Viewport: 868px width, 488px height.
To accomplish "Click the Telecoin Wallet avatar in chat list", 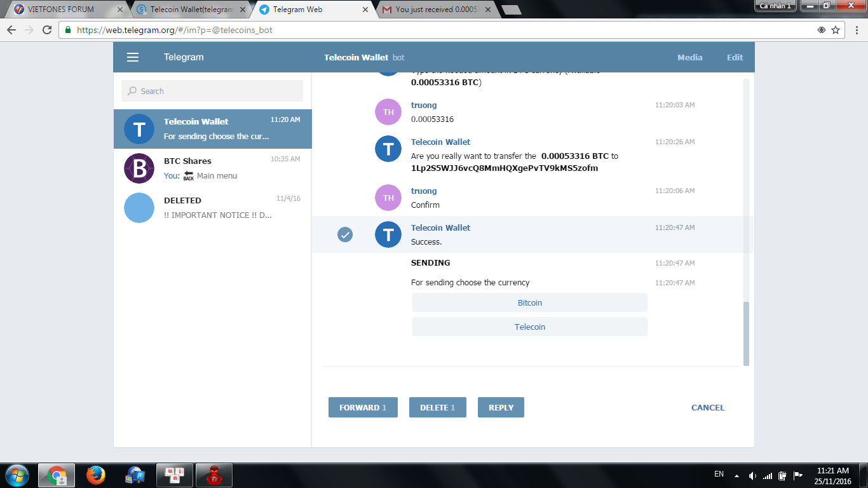I will tap(139, 129).
